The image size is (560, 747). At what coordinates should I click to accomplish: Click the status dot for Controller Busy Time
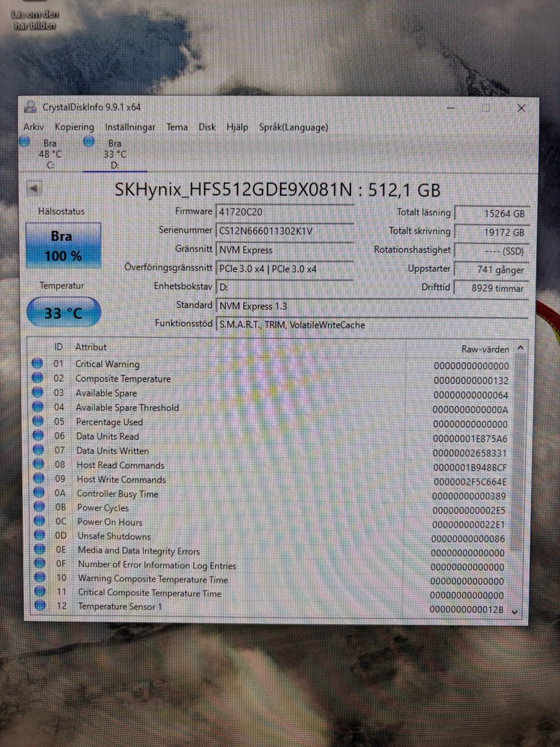point(39,493)
